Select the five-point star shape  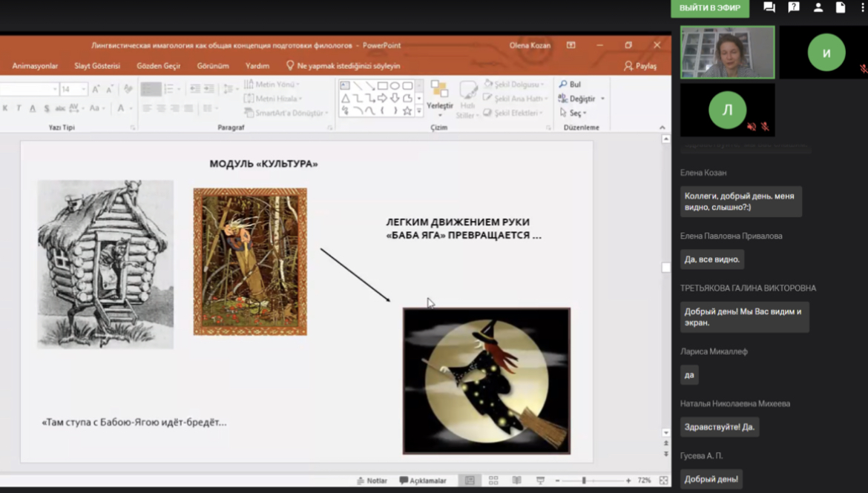(x=407, y=111)
